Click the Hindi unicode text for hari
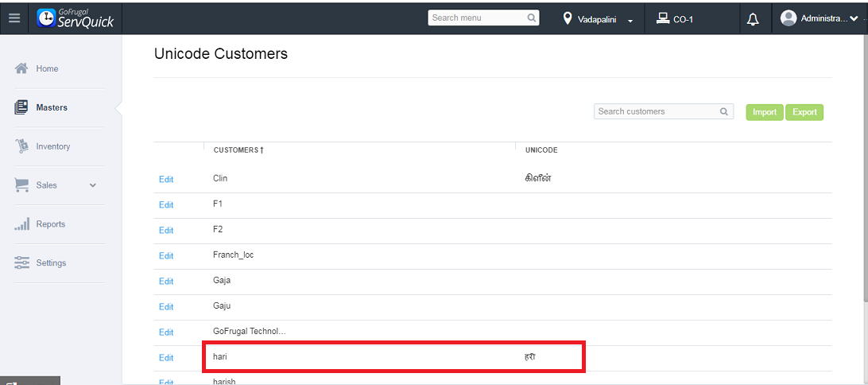This screenshot has width=868, height=385. pos(529,356)
